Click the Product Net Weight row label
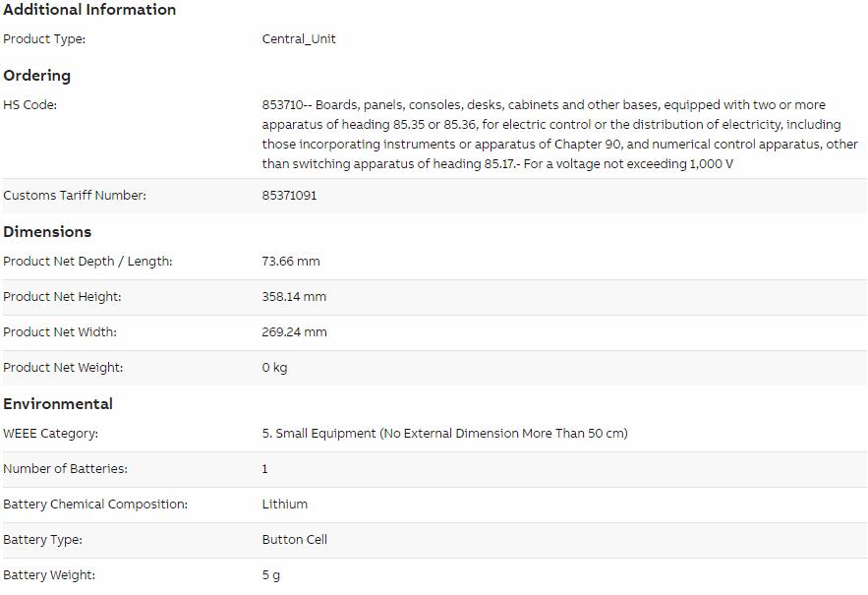This screenshot has width=868, height=595. (63, 367)
